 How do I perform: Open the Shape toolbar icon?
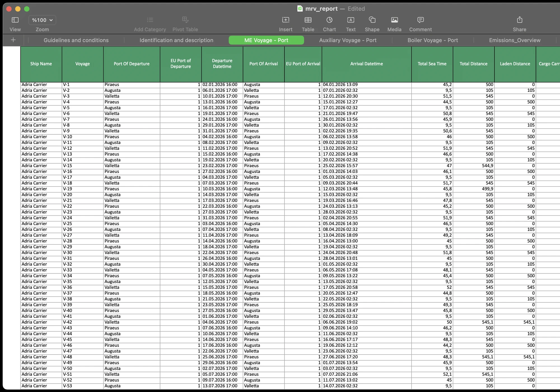[x=372, y=20]
